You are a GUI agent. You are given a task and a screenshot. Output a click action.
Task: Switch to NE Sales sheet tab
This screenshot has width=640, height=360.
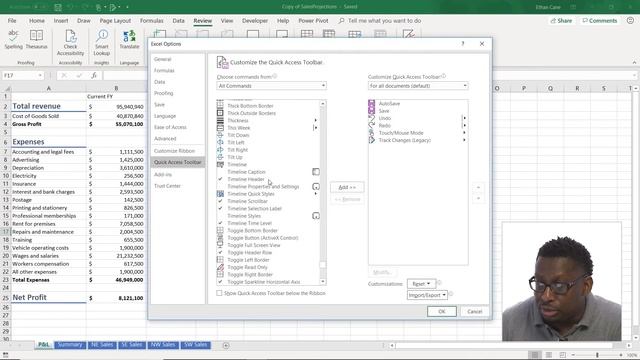click(102, 345)
